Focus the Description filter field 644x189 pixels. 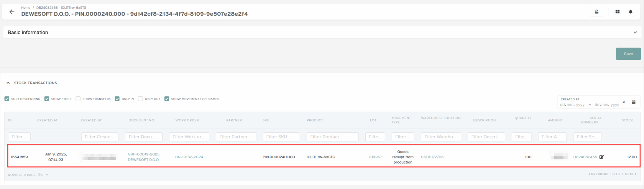(486, 136)
